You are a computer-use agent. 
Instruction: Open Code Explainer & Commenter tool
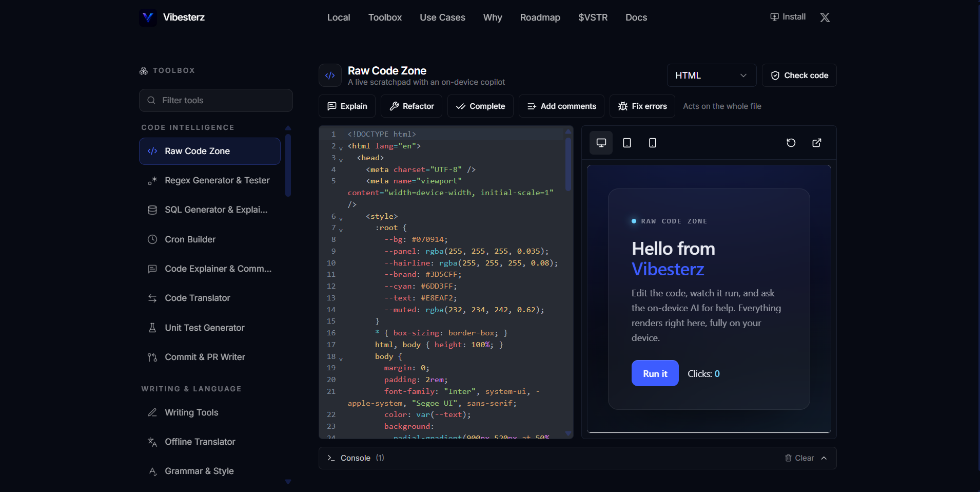click(210, 269)
